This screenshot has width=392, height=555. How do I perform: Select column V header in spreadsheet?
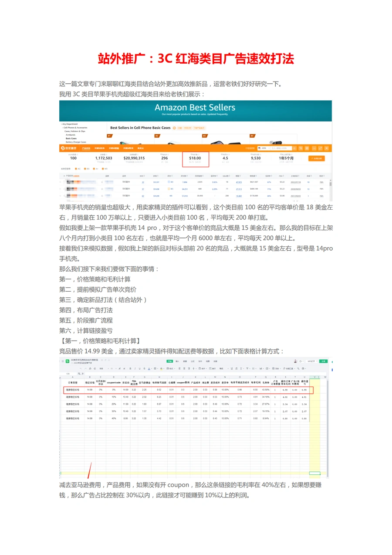pos(315,377)
